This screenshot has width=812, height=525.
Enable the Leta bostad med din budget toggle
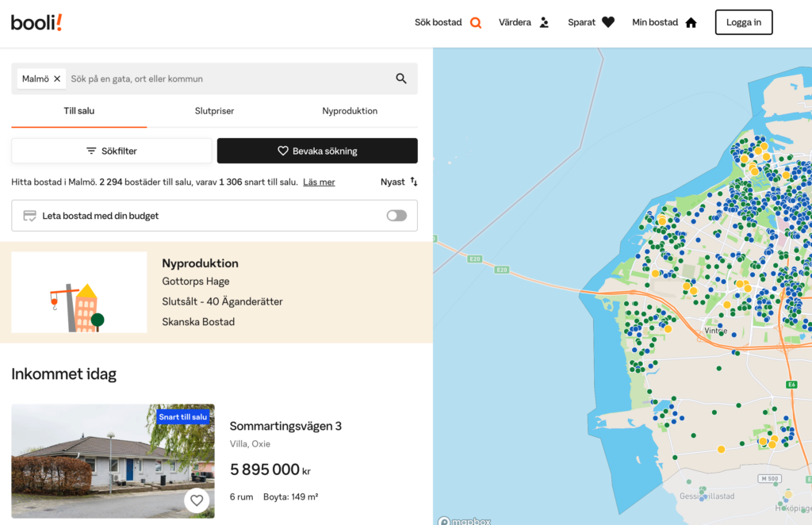pos(395,215)
